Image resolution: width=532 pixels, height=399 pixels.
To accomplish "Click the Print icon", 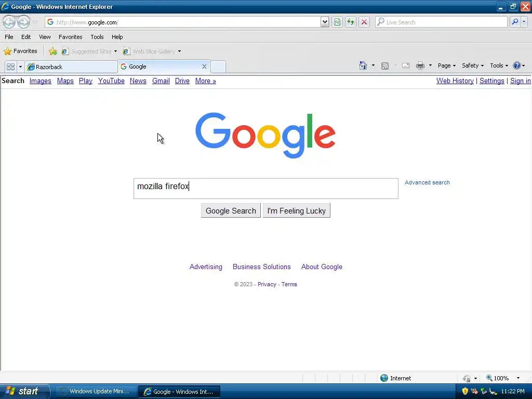I will [x=420, y=65].
